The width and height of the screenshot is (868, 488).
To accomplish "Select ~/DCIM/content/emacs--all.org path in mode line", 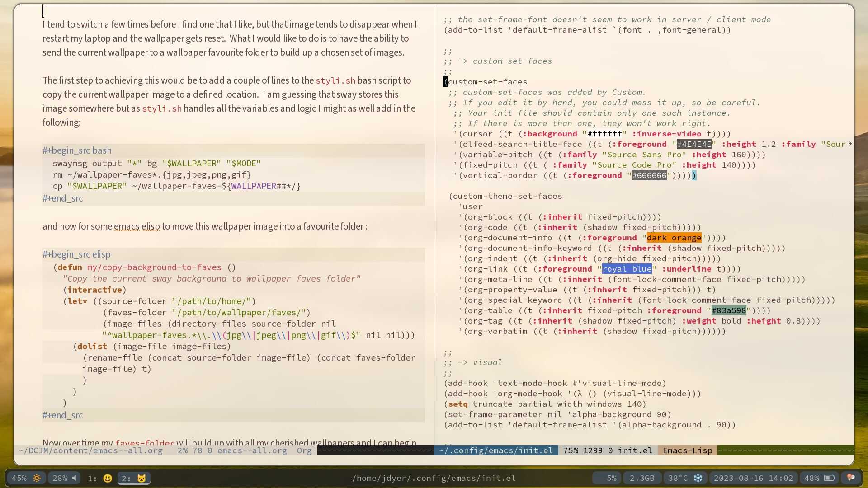I will pyautogui.click(x=91, y=450).
